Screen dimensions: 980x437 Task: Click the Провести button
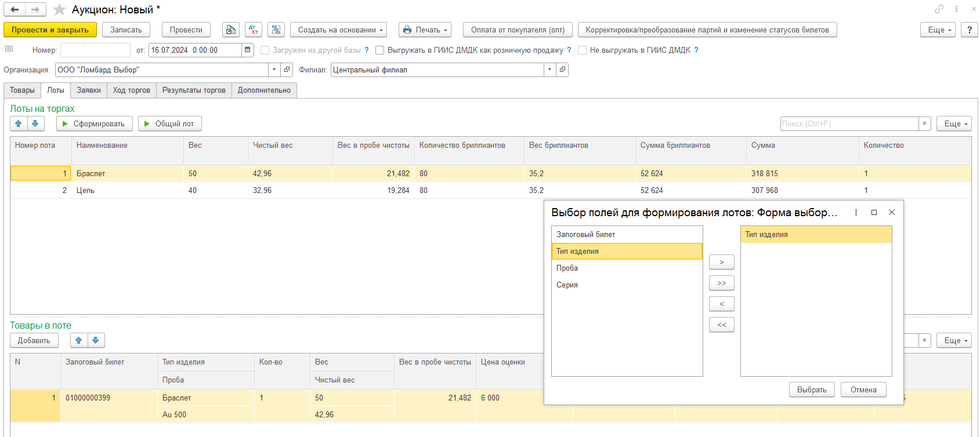click(x=186, y=30)
